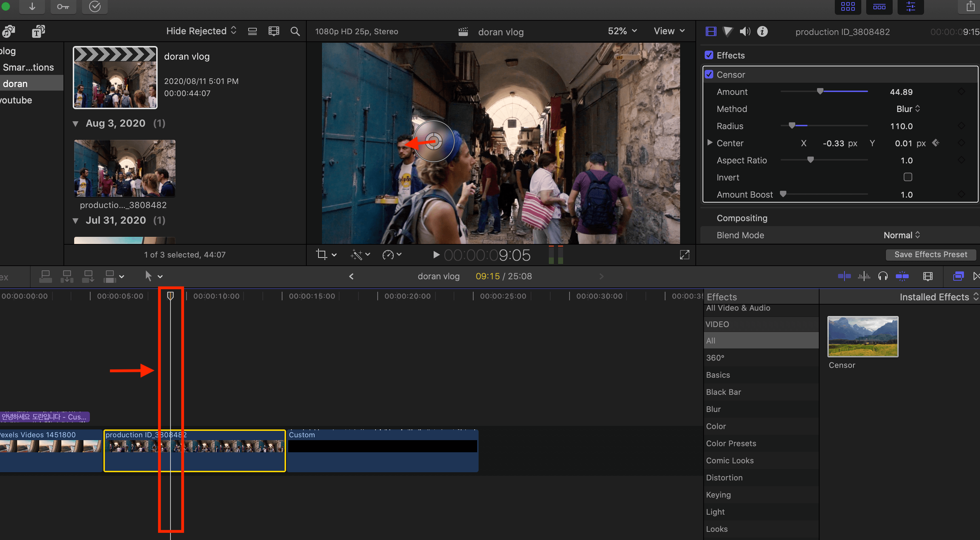The image size is (980, 540).
Task: Open the Method Blur dropdown
Action: (x=908, y=109)
